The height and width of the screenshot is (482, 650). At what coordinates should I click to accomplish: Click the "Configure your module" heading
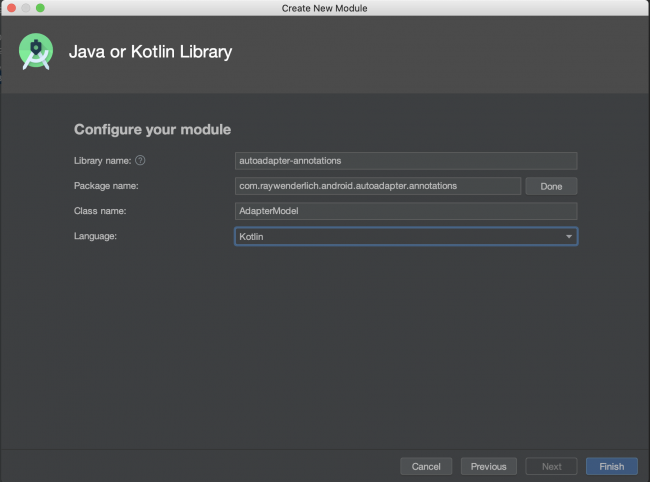[x=152, y=129]
